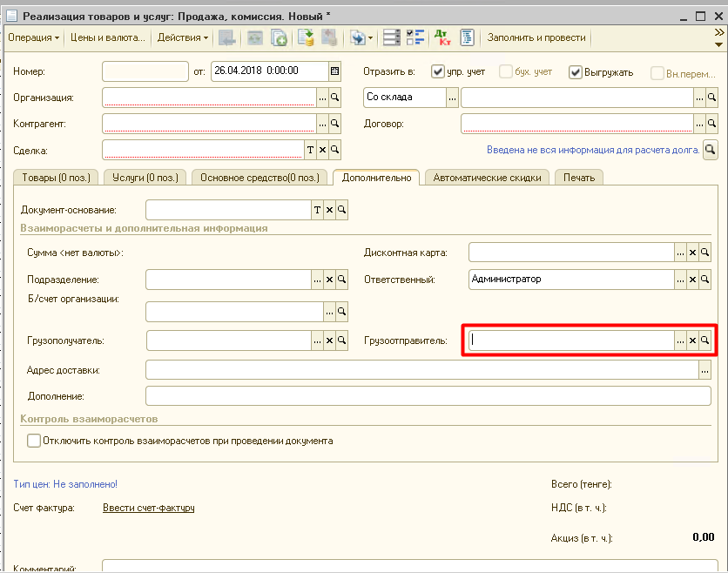Viewport: 728px width, 573px height.
Task: Uncheck the Выгружать checkbox
Action: (x=575, y=72)
